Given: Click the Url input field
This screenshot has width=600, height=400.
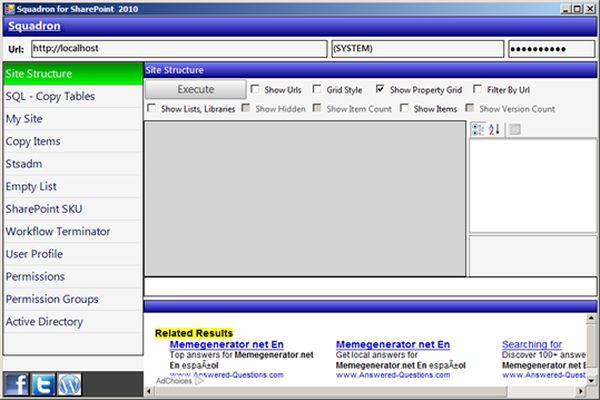Looking at the screenshot, I should coord(179,49).
